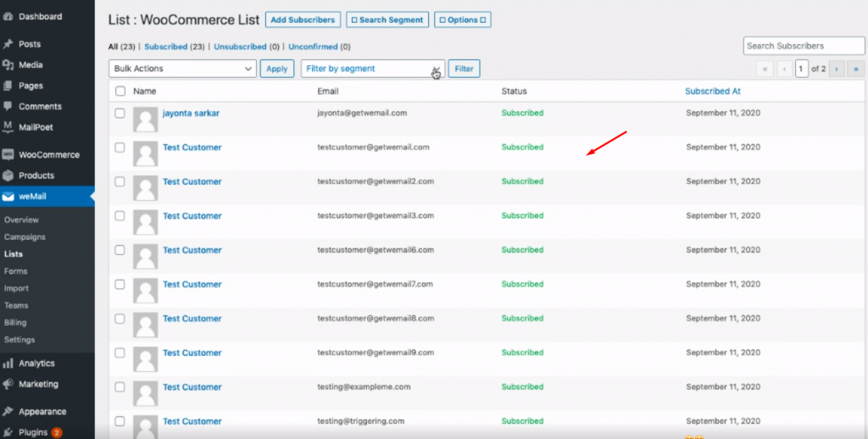Image resolution: width=868 pixels, height=439 pixels.
Task: Open jayonta sarkar subscriber name link
Action: pyautogui.click(x=191, y=113)
